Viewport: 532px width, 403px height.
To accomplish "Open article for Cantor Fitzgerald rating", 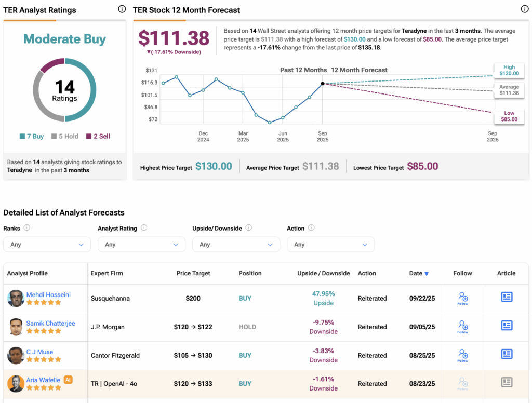I will pos(507,354).
